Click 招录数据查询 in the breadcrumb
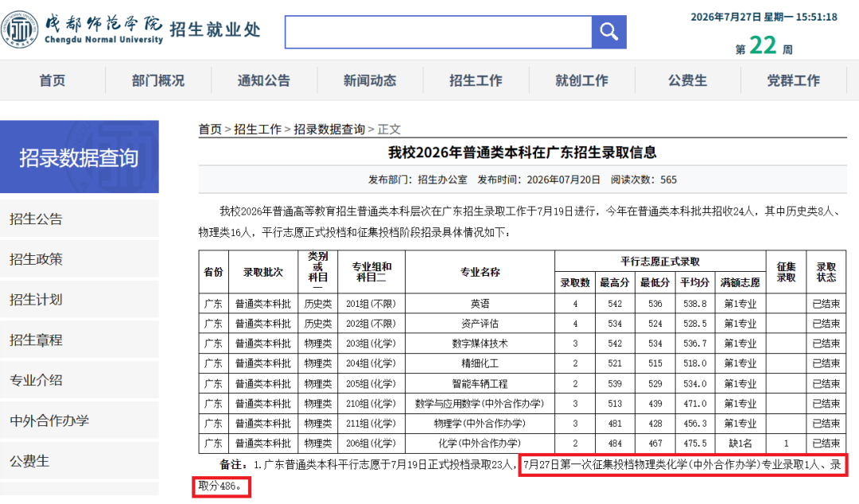The width and height of the screenshot is (859, 504). [x=329, y=130]
